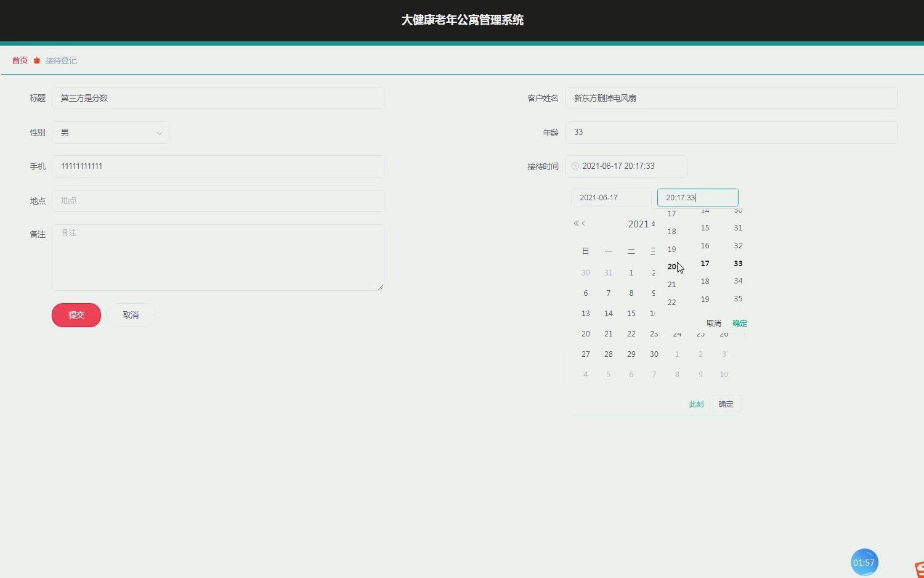Click bordered 确定 button below calendar
Viewport: 924px width, 578px height.
(726, 404)
